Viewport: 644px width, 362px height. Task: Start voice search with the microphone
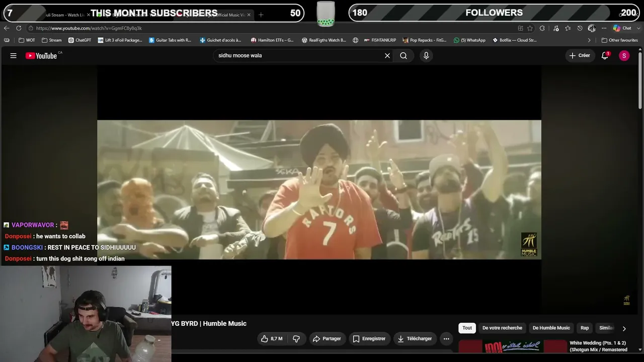point(426,56)
